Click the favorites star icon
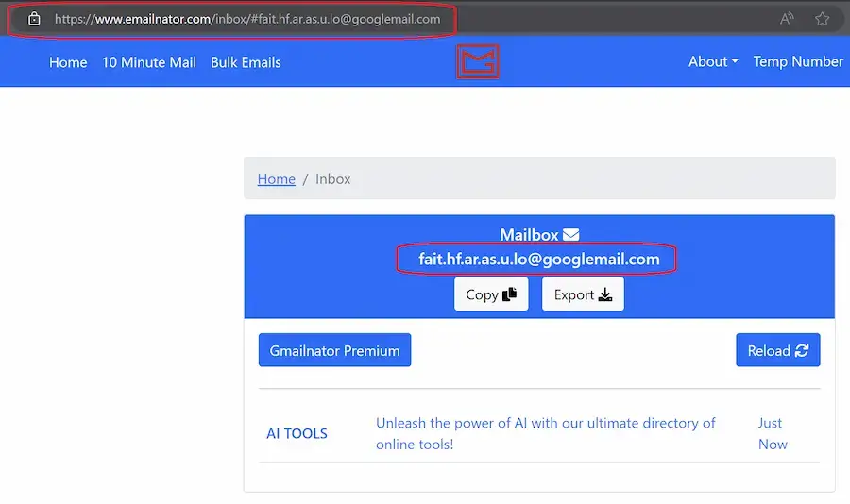This screenshot has width=850, height=504. click(x=822, y=19)
